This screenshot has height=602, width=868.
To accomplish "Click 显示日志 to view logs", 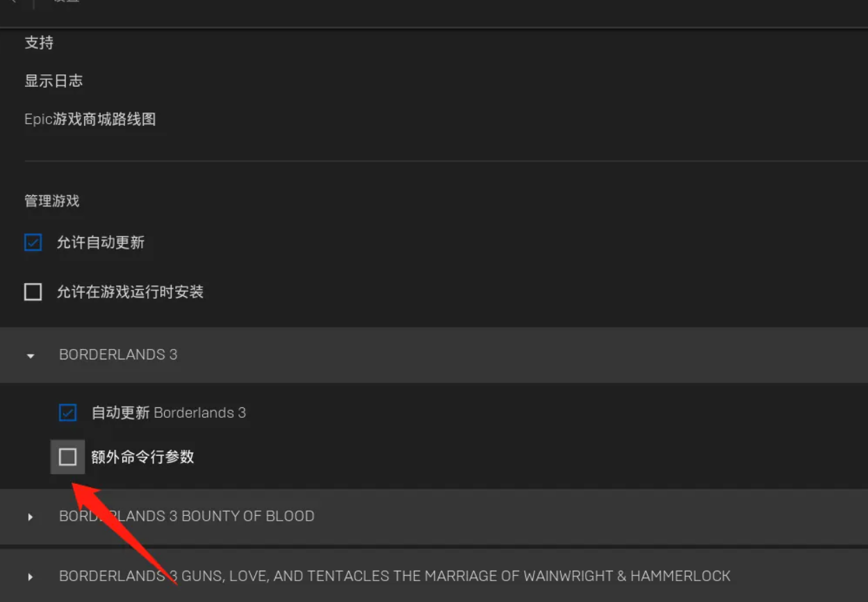I will (54, 81).
